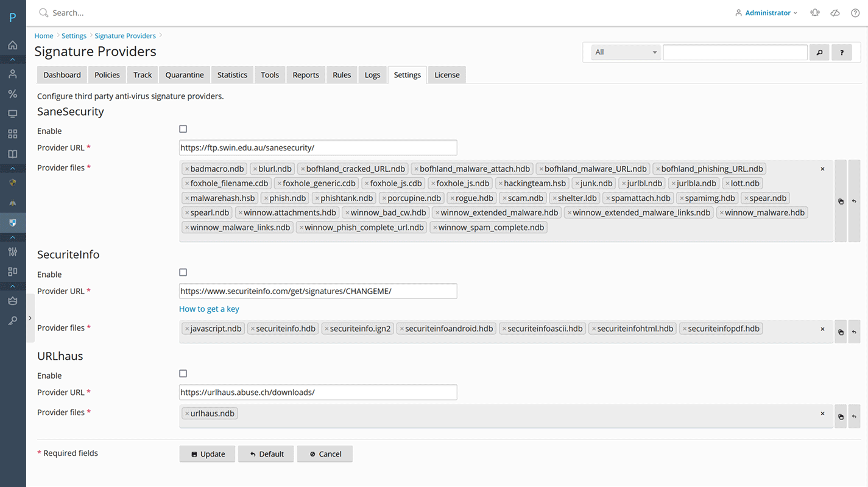868x487 pixels.
Task: Open the Track tab
Action: coord(143,75)
